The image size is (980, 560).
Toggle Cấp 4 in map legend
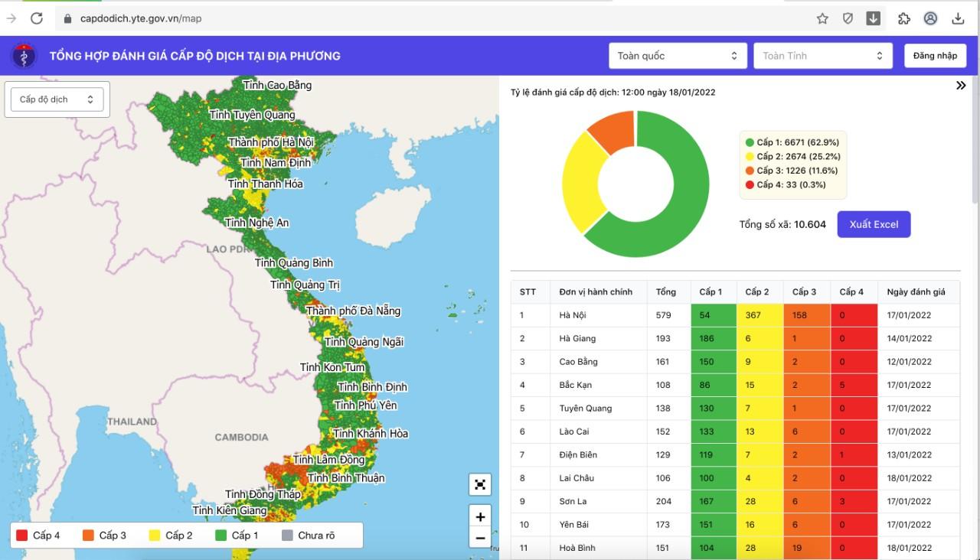coord(38,536)
